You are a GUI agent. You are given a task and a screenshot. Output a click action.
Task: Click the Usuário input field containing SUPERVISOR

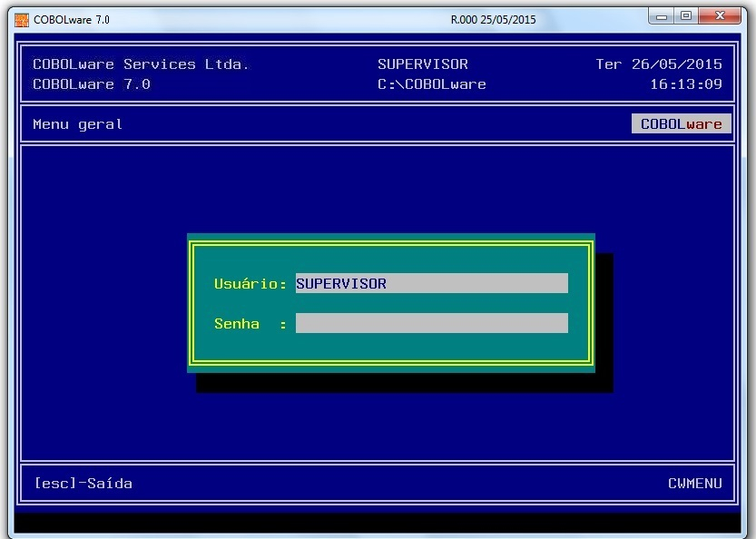click(x=431, y=283)
